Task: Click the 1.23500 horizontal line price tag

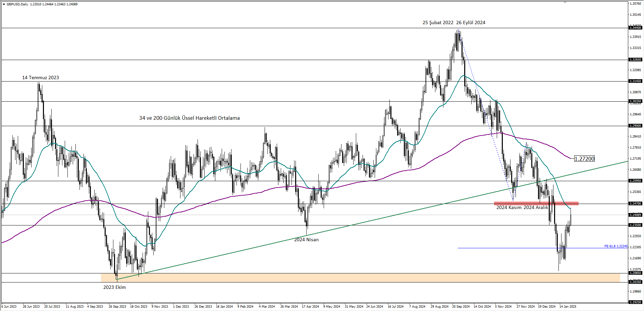Action: (x=635, y=225)
